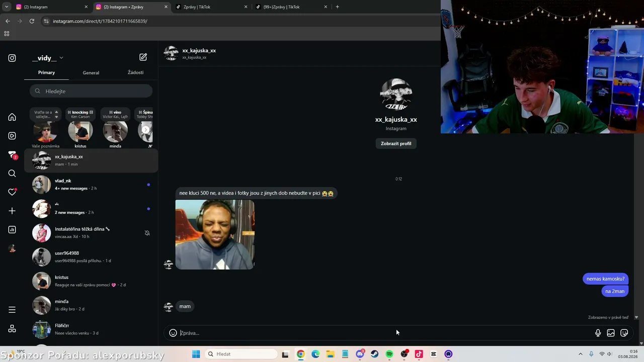Screen dimensions: 644x362
Task: Click the browser address bar URL
Action: point(100,21)
